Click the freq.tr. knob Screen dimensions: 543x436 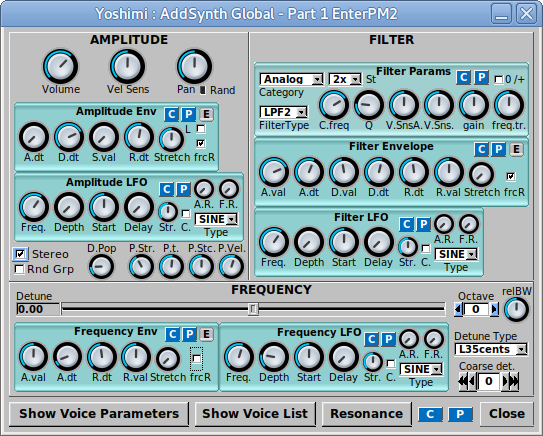508,105
